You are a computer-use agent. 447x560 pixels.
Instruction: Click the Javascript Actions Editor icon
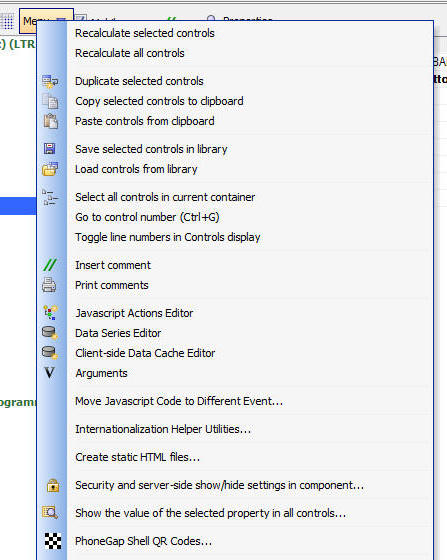(50, 312)
